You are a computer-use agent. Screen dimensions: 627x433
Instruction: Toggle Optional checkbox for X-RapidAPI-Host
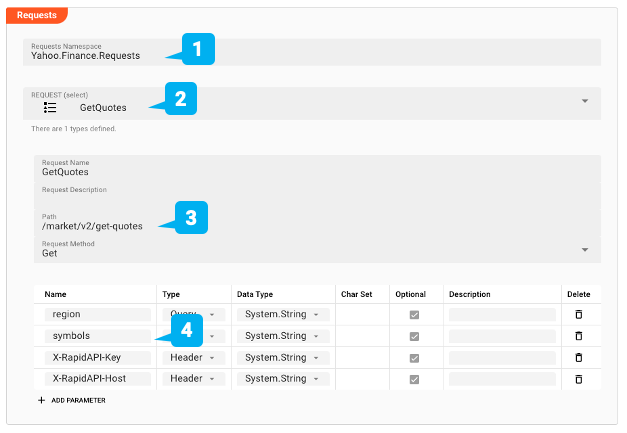point(414,379)
